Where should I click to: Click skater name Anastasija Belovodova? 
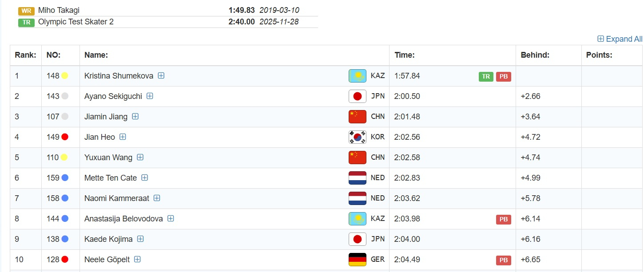123,219
